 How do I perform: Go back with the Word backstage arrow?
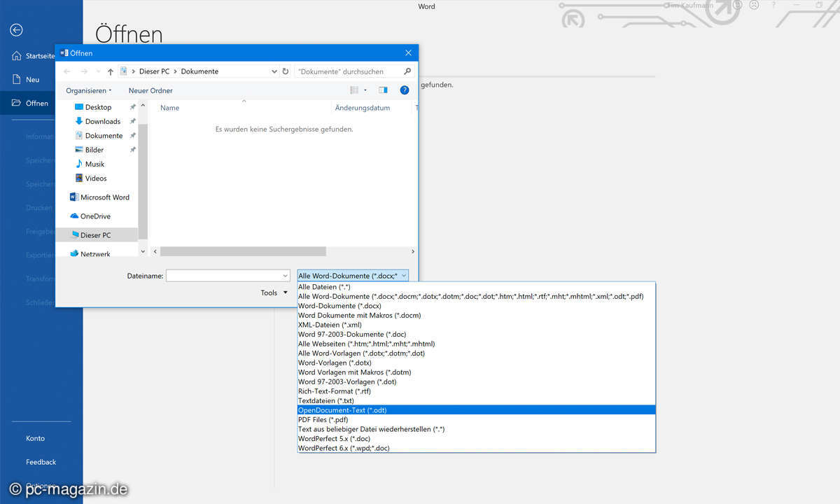click(17, 30)
